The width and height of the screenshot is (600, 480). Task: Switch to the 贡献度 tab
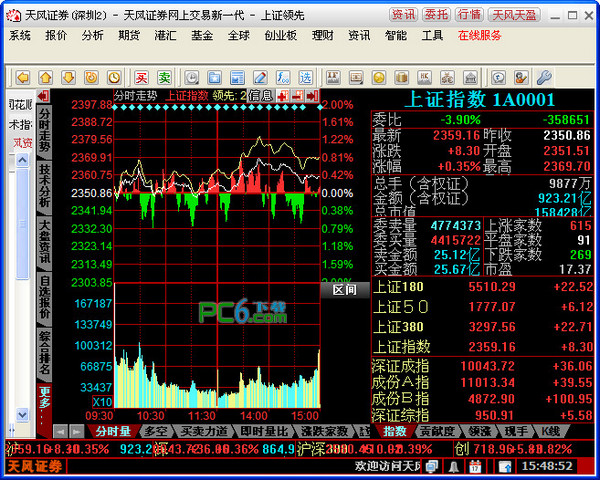437,431
